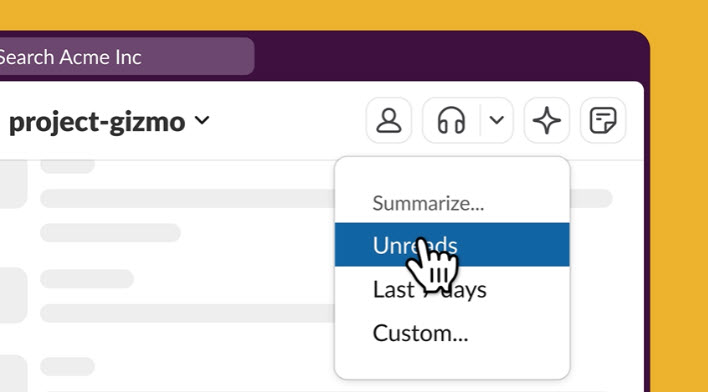The width and height of the screenshot is (708, 392).
Task: Select the first message's avatar placeholder
Action: [14, 184]
